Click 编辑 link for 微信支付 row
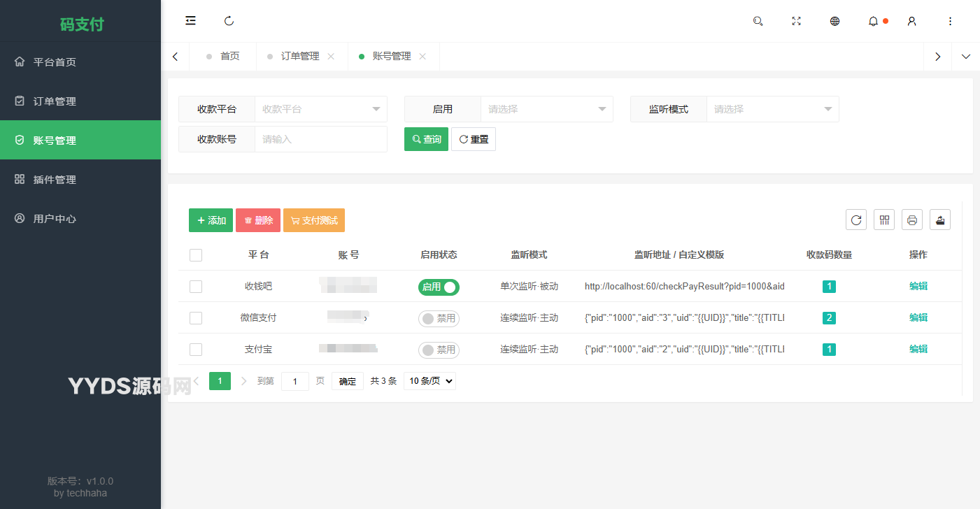This screenshot has width=980, height=509. tap(918, 317)
